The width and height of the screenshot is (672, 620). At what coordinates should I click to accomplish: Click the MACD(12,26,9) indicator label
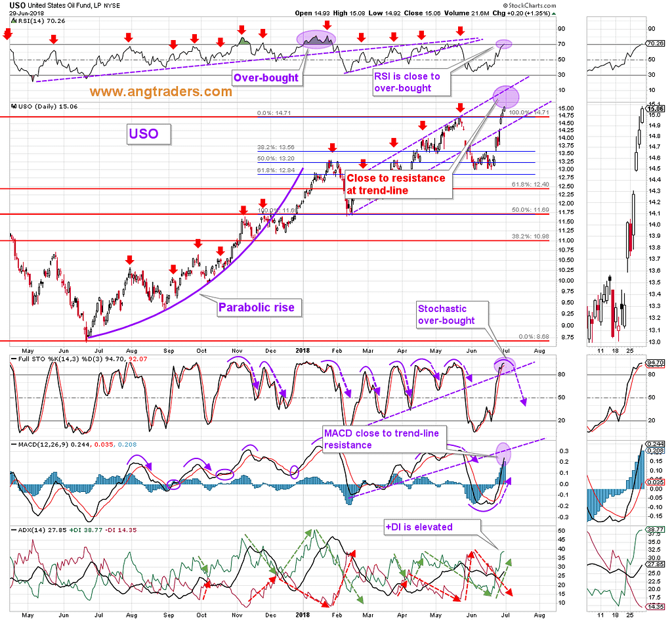(x=73, y=445)
